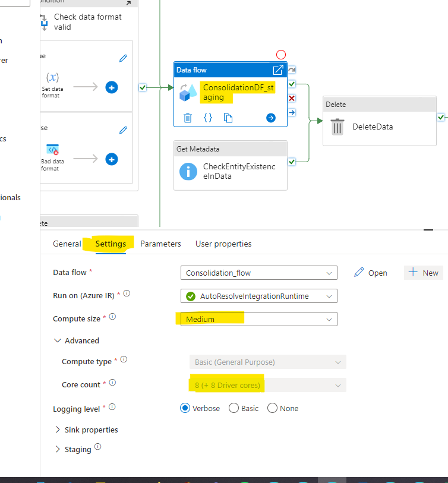Create a new data flow with New
This screenshot has width=448, height=483.
424,272
